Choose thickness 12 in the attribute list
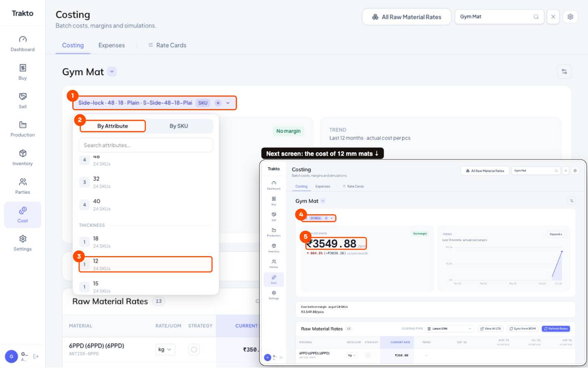Image resolution: width=588 pixels, height=368 pixels. [x=145, y=265]
